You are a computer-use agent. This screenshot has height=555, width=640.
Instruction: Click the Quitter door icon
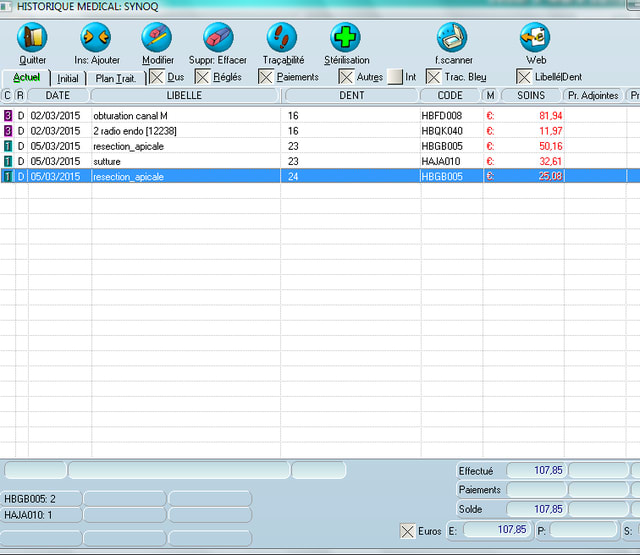[32, 38]
